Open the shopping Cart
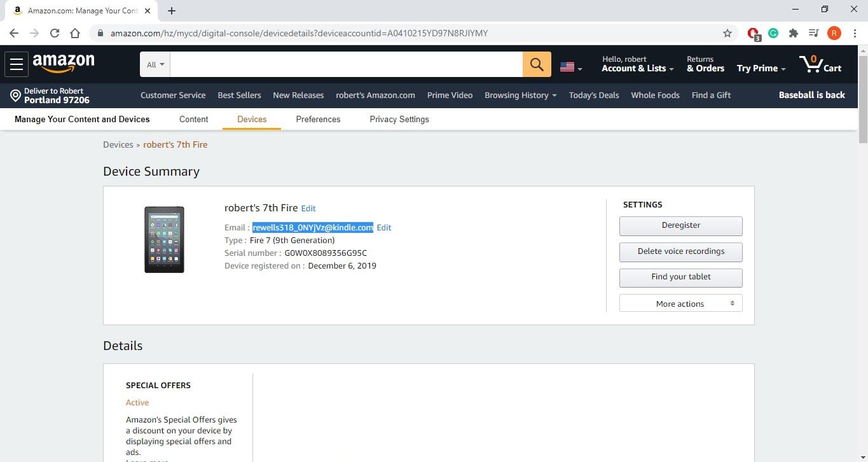 pos(820,64)
